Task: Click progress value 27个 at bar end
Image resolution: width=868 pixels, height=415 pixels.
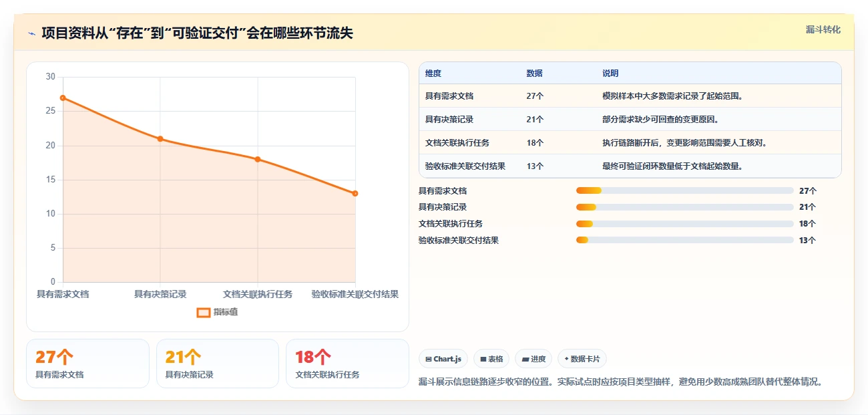Action: (807, 190)
